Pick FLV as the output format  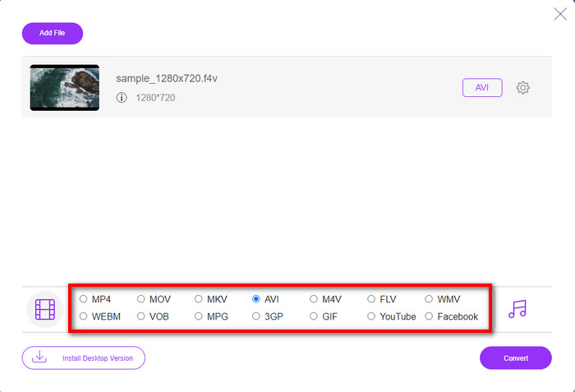pyautogui.click(x=371, y=299)
